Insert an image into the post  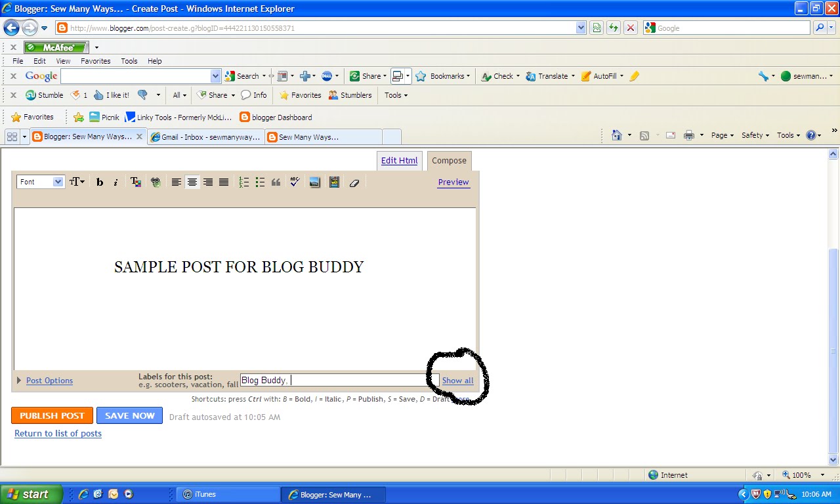(x=315, y=182)
